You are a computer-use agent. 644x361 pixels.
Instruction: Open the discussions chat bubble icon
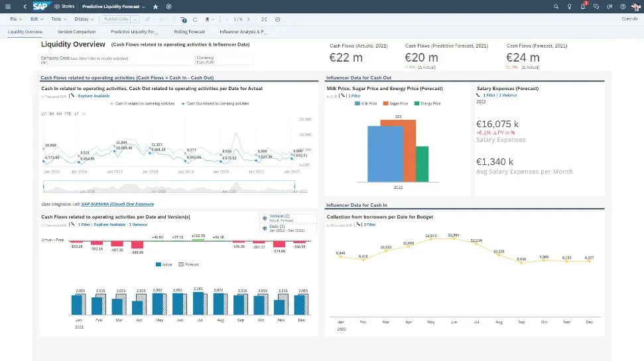[x=596, y=6]
